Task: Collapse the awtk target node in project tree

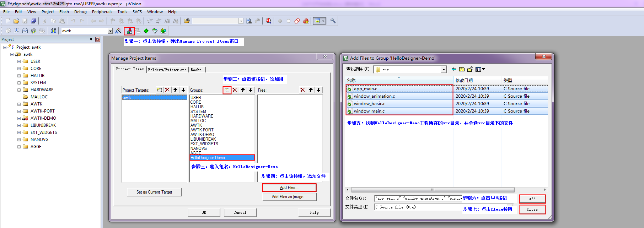Action: (12, 54)
